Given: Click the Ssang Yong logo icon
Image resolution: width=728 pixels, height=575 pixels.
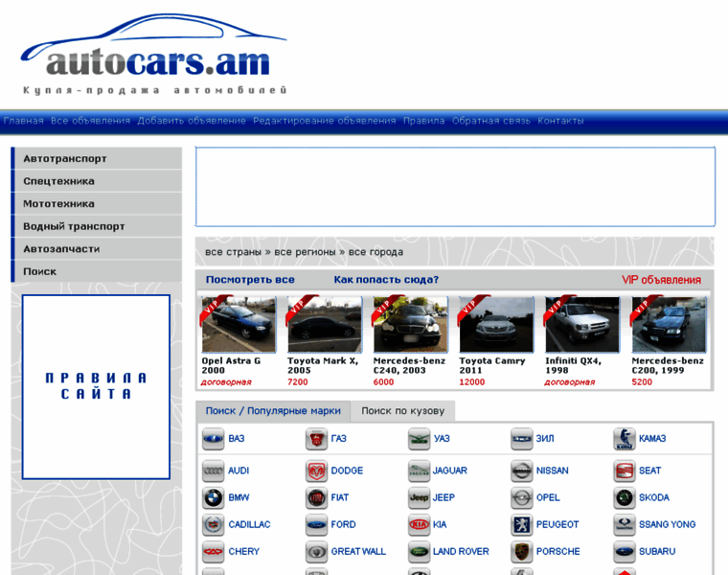Looking at the screenshot, I should pos(625,525).
